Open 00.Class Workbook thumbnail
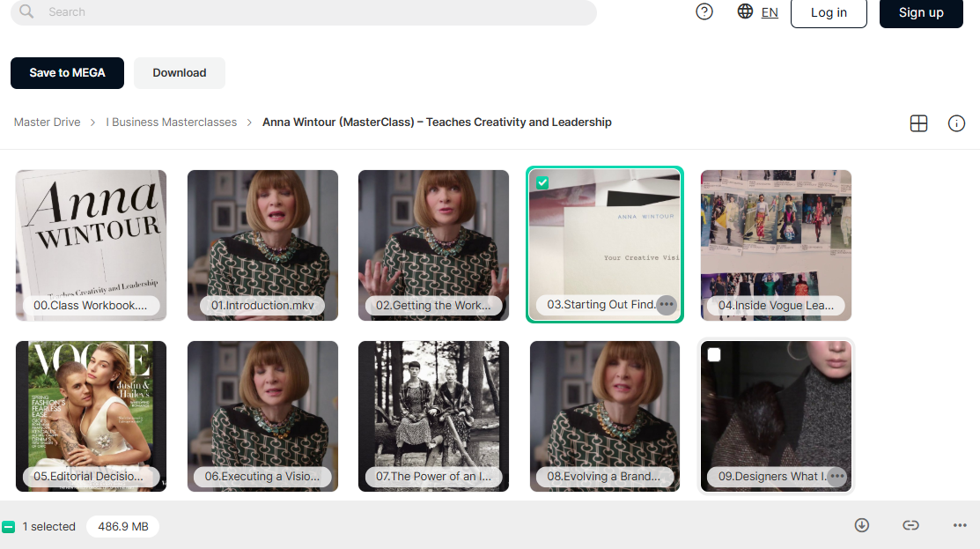The height and width of the screenshot is (549, 980). point(92,245)
